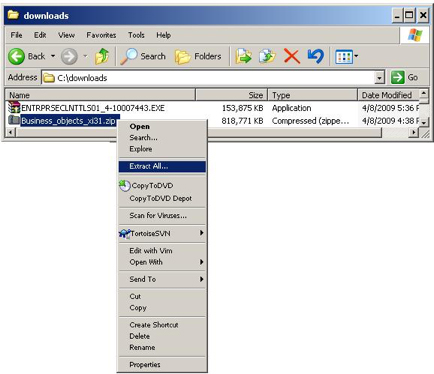Click the Move To folder icon
Viewport: 434px width, 374px height.
coord(243,56)
